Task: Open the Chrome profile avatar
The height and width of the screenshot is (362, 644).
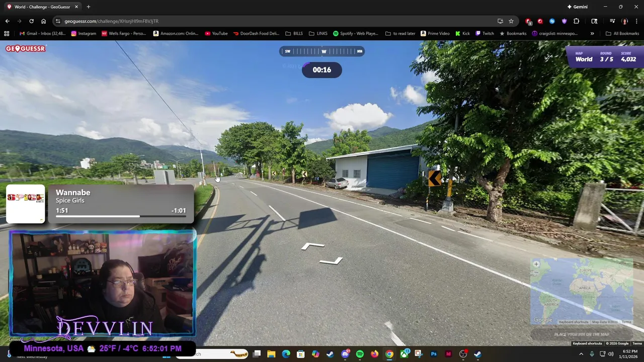Action: tap(624, 21)
